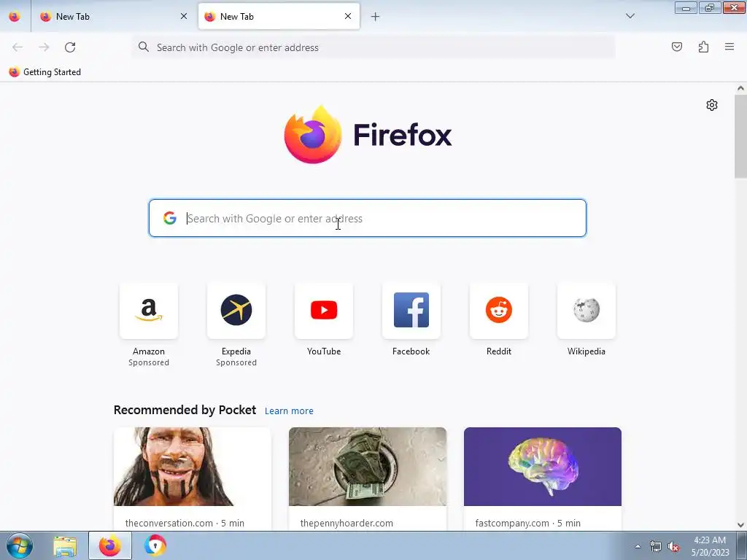Close the Firefox window
The width and height of the screenshot is (747, 560).
pos(734,7)
